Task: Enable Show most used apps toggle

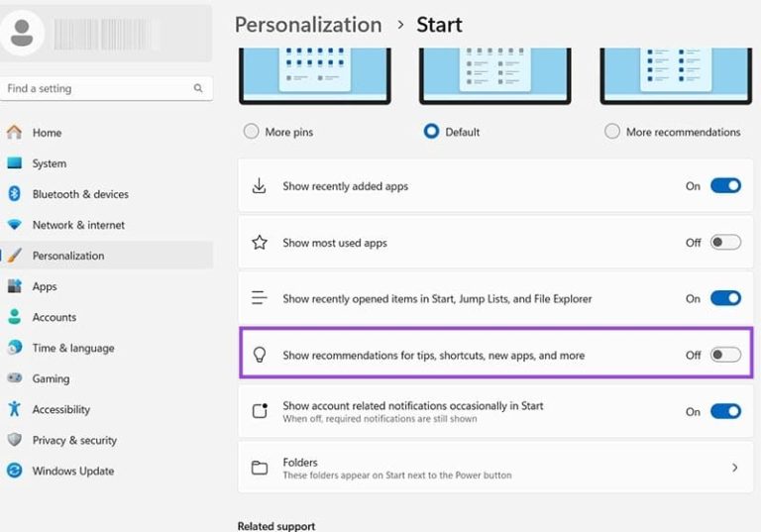Action: pyautogui.click(x=725, y=242)
